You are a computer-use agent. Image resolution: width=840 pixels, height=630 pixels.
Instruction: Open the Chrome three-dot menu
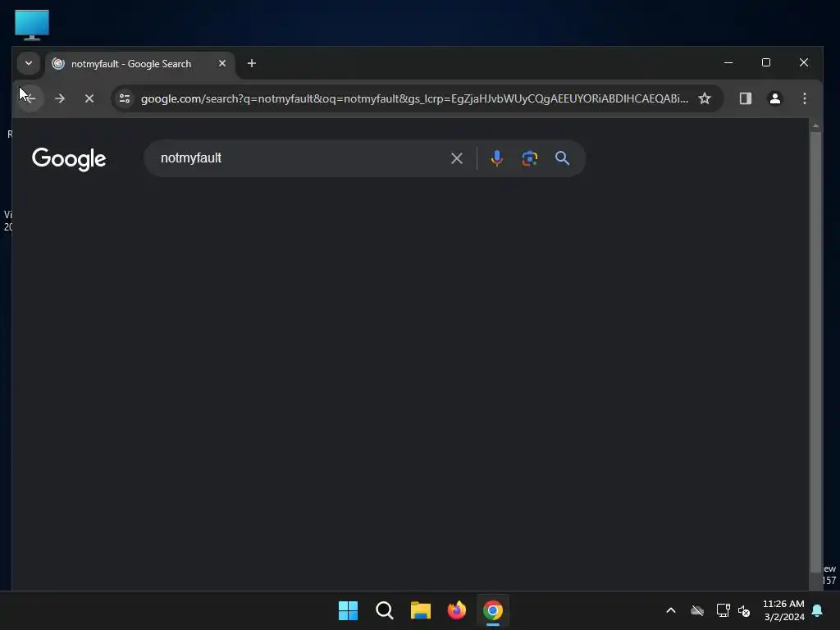tap(804, 98)
